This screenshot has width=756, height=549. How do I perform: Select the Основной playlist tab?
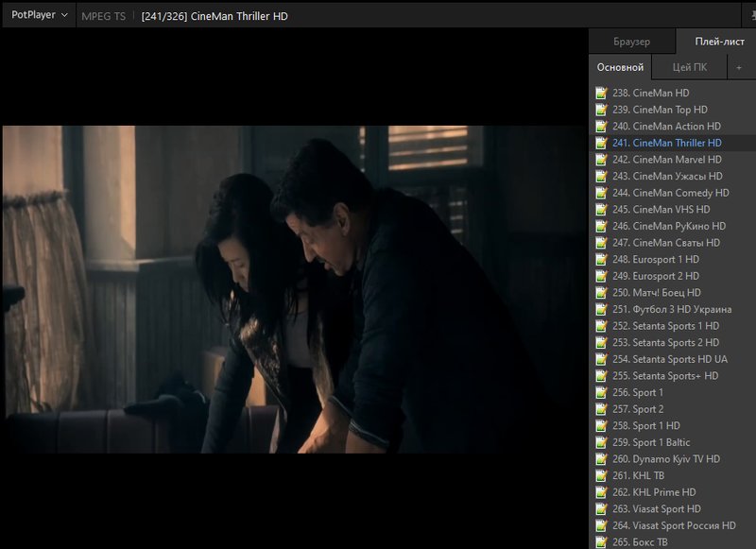click(620, 67)
